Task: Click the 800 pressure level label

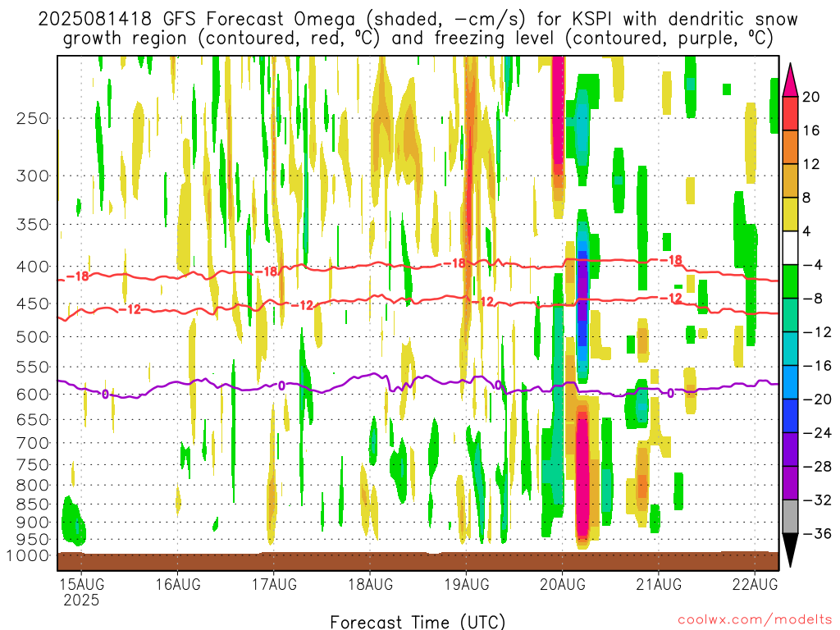Action: (x=33, y=486)
